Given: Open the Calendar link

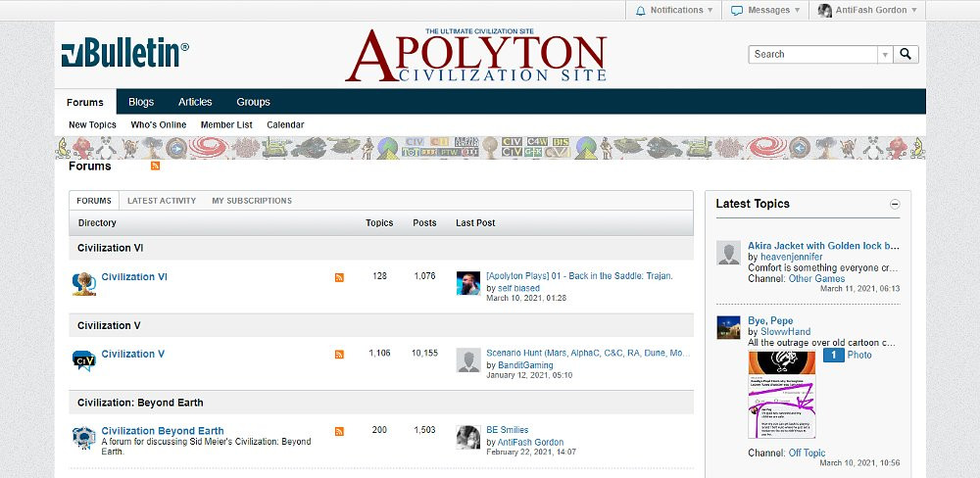Looking at the screenshot, I should click(x=285, y=125).
